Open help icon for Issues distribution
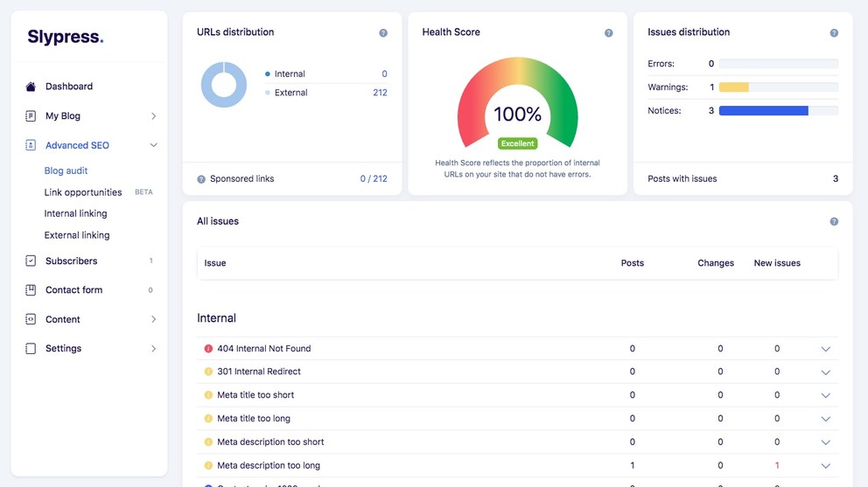The width and height of the screenshot is (868, 487). pyautogui.click(x=834, y=33)
